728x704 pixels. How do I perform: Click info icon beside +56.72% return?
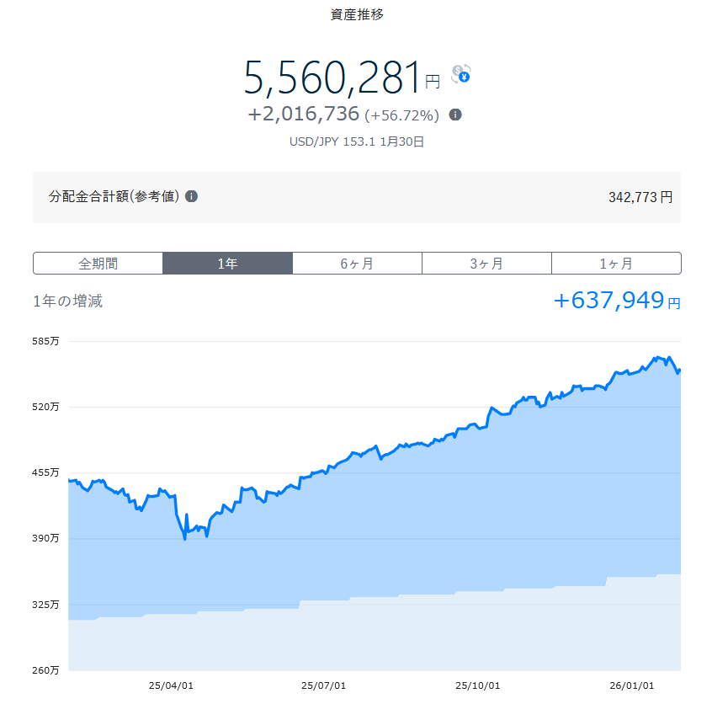pos(455,115)
